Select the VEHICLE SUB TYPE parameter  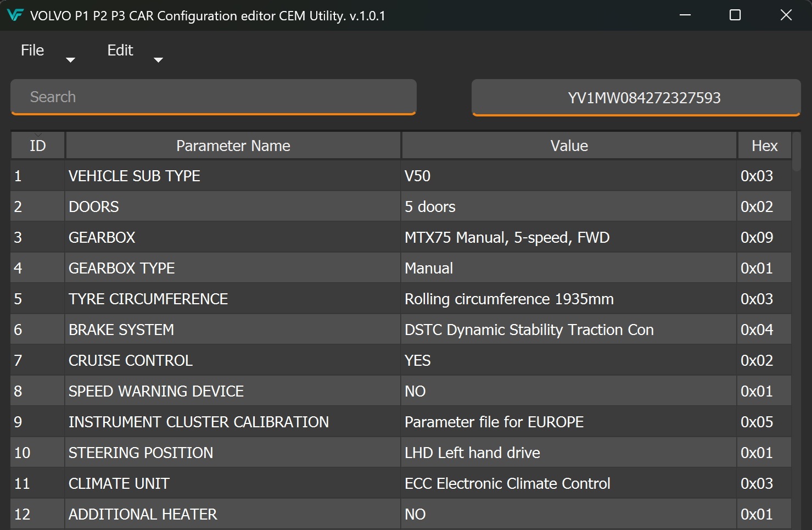pyautogui.click(x=233, y=176)
